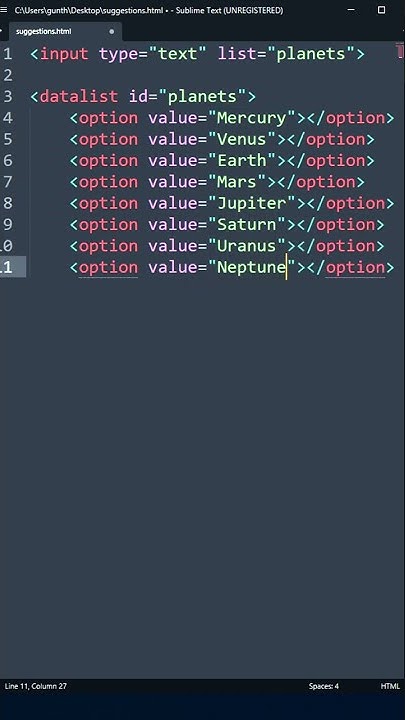Place cursor in the Saturn value
The image size is (405, 720).
(247, 225)
